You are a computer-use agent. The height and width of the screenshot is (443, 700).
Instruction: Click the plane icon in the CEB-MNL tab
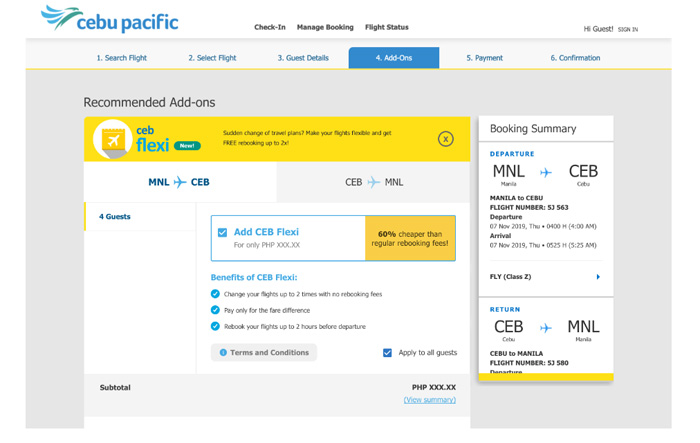point(373,182)
